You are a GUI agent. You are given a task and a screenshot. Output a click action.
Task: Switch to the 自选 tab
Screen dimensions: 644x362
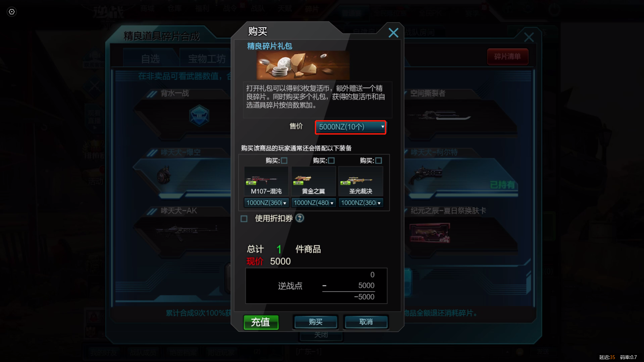pyautogui.click(x=150, y=59)
